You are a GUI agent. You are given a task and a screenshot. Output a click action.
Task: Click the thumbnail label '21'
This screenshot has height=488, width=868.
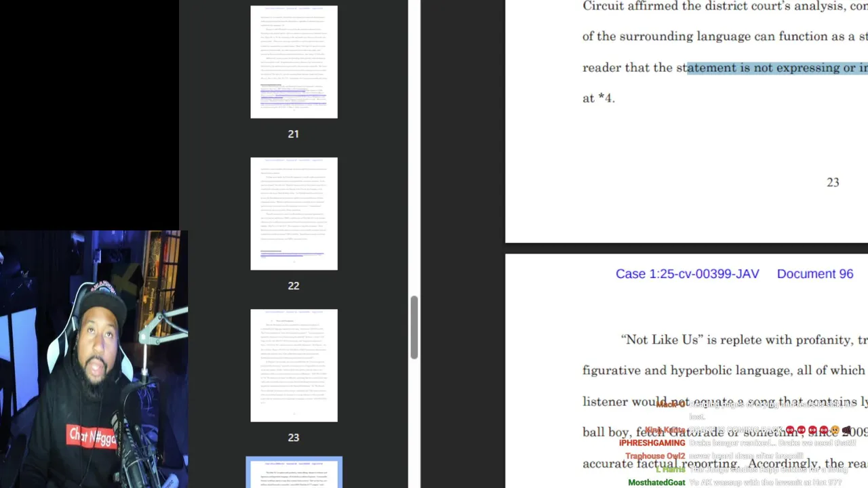click(x=293, y=134)
